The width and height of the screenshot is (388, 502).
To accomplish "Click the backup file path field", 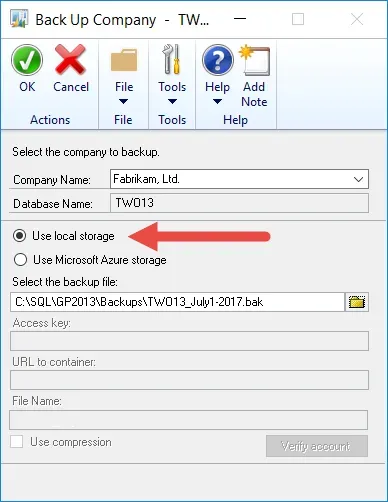I will (177, 302).
